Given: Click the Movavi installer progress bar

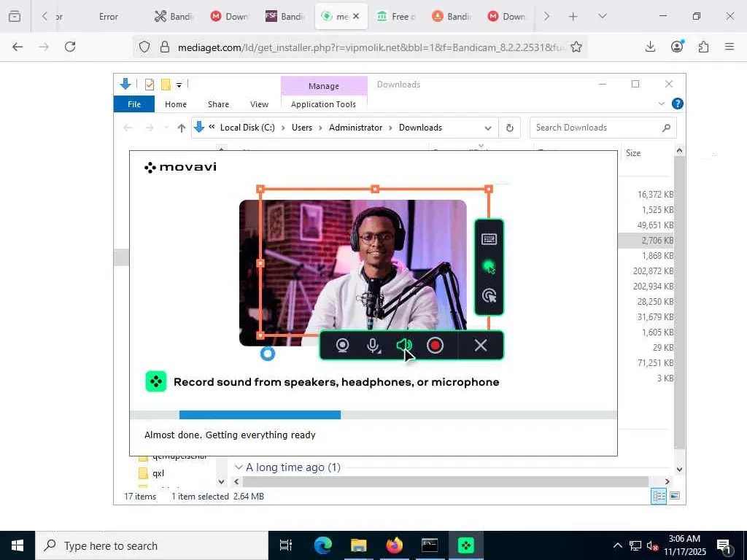Looking at the screenshot, I should coord(373,415).
